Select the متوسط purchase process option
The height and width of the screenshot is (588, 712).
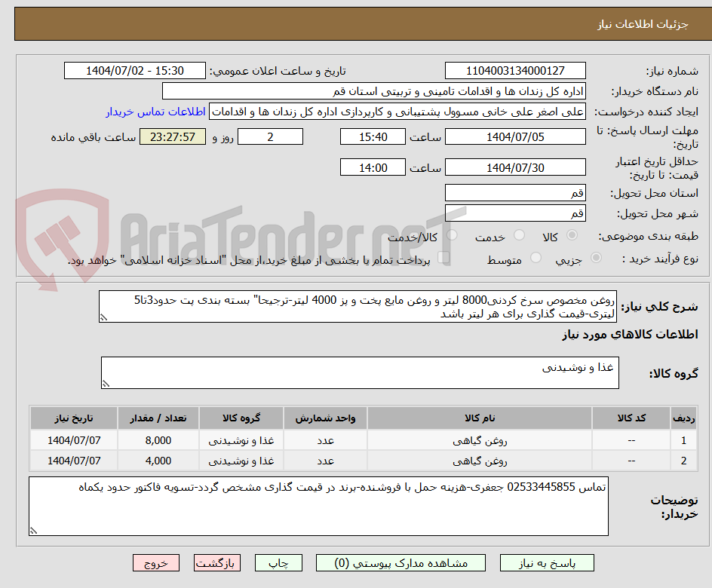point(536,257)
